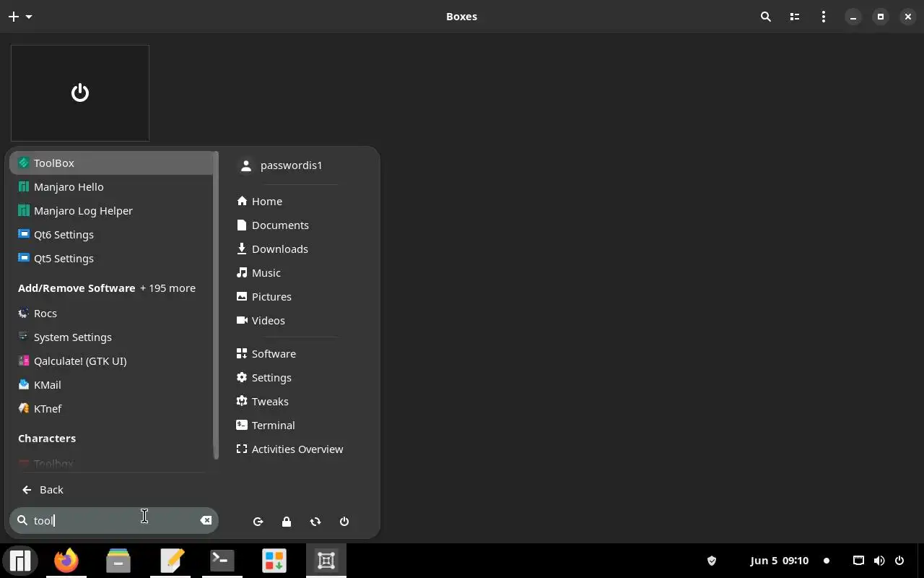Open the Home folder shortcut
This screenshot has width=924, height=578.
[260, 202]
